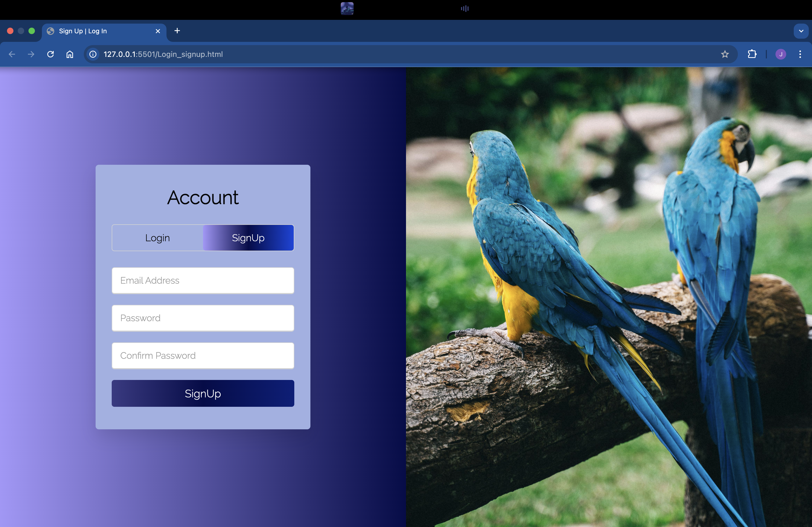Open the browser home page

tap(70, 54)
